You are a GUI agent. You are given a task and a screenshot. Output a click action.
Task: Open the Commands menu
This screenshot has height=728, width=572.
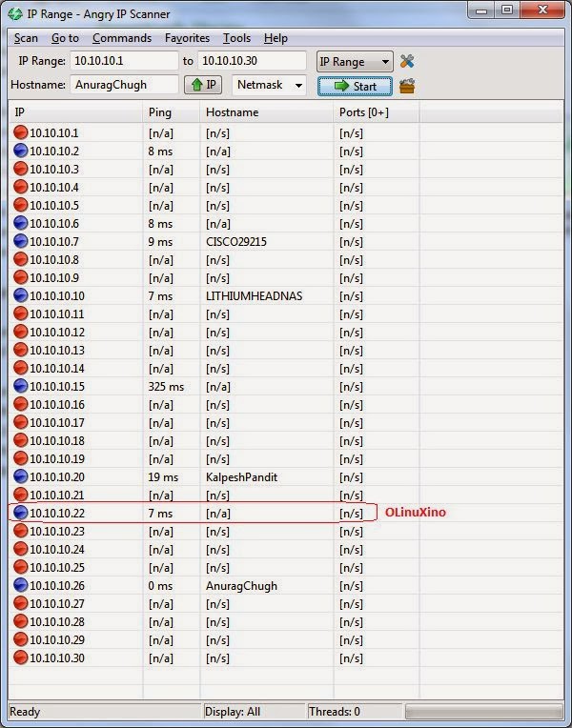point(122,38)
